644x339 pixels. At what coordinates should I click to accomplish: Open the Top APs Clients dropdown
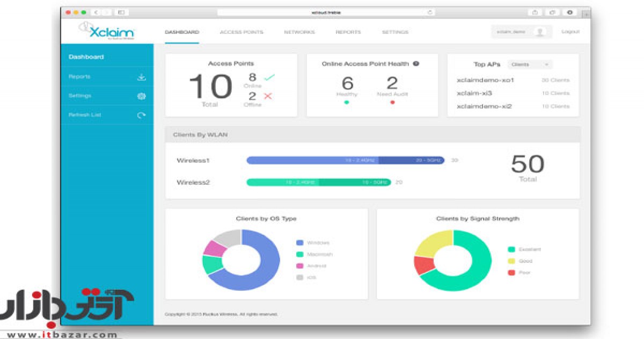530,64
